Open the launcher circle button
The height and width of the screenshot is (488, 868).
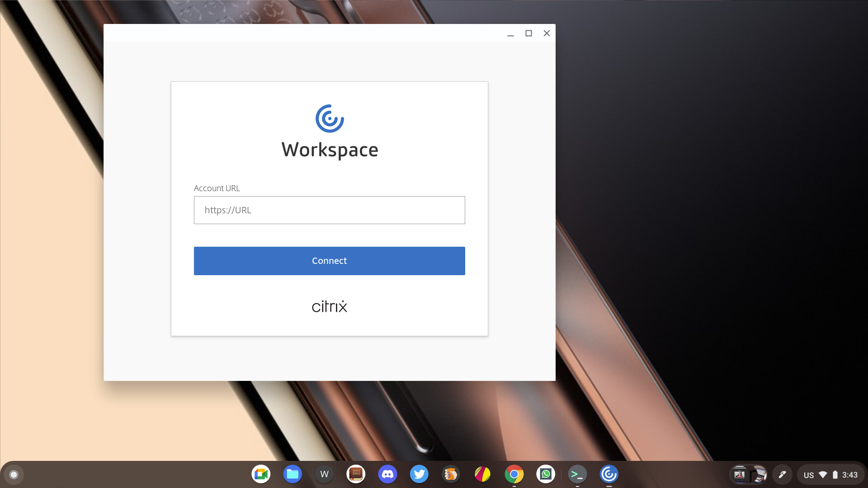click(x=14, y=474)
